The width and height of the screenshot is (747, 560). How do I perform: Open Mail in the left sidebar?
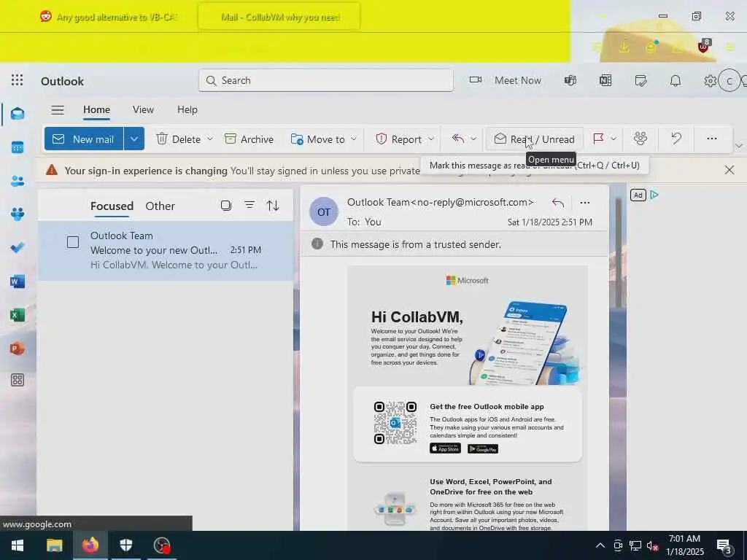click(18, 114)
